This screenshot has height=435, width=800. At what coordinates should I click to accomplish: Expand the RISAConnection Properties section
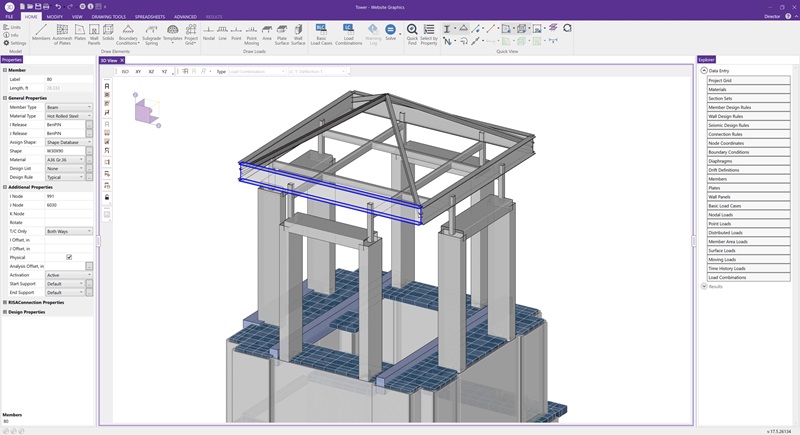coord(5,302)
